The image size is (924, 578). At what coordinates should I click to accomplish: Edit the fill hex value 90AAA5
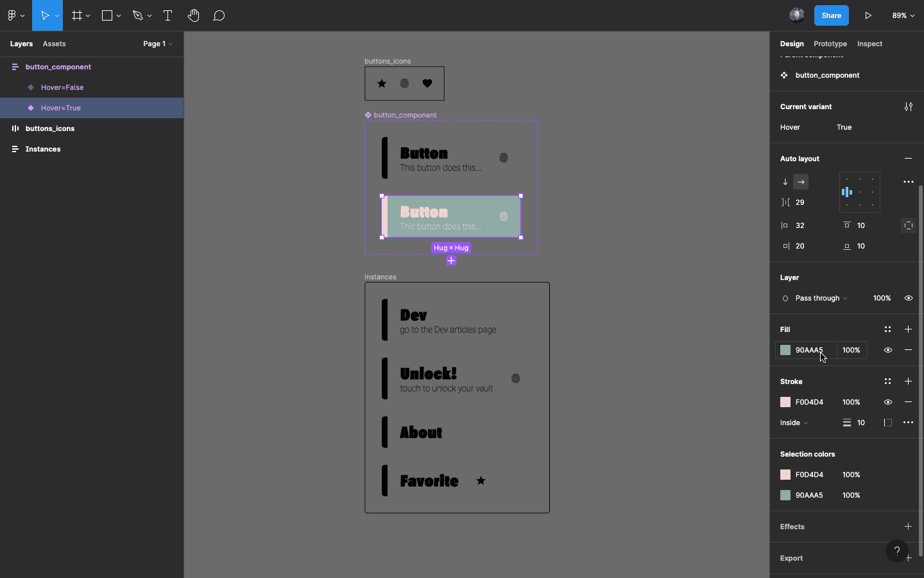809,350
